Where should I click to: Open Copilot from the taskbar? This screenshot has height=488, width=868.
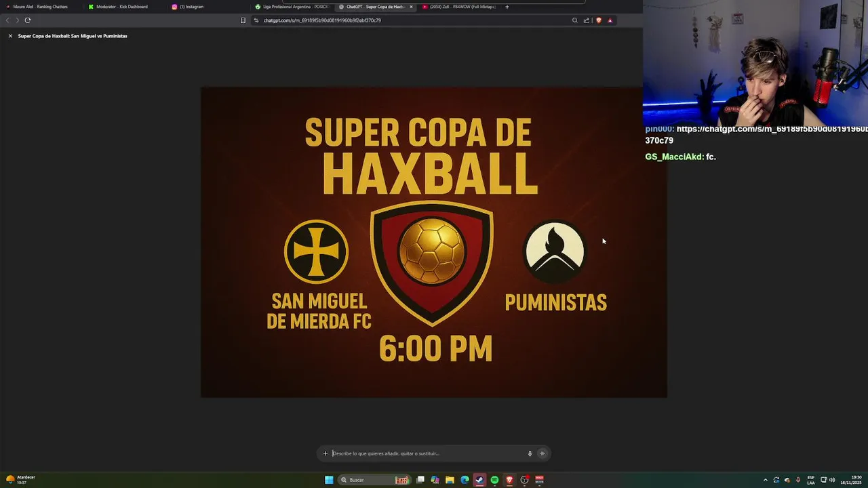click(x=435, y=480)
